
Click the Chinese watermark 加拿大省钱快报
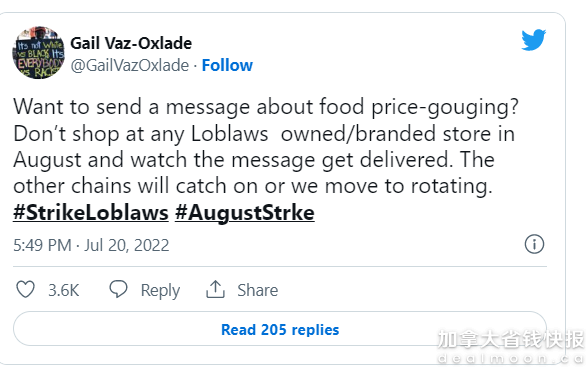[x=511, y=340]
